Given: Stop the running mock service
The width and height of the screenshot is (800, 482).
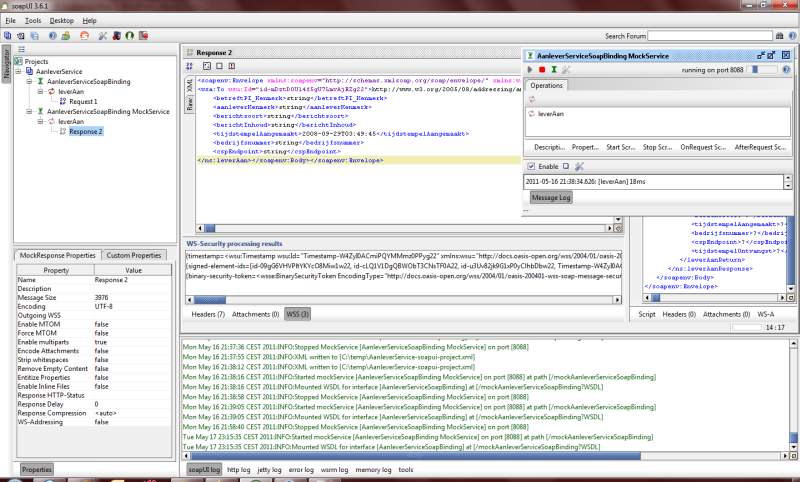Looking at the screenshot, I should coord(542,70).
